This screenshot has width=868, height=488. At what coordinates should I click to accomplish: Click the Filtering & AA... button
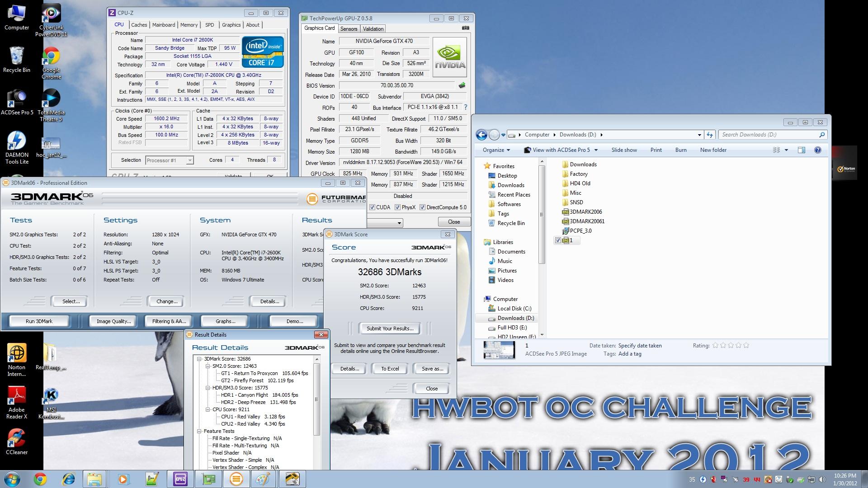[x=169, y=321]
